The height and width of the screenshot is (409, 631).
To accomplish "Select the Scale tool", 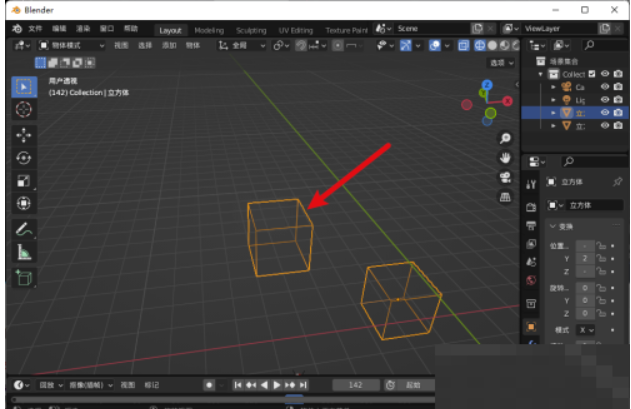I will point(24,181).
